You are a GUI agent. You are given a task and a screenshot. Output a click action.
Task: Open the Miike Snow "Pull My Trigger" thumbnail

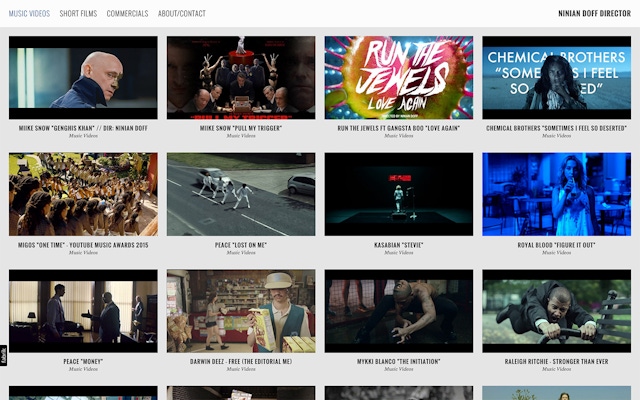(x=241, y=78)
